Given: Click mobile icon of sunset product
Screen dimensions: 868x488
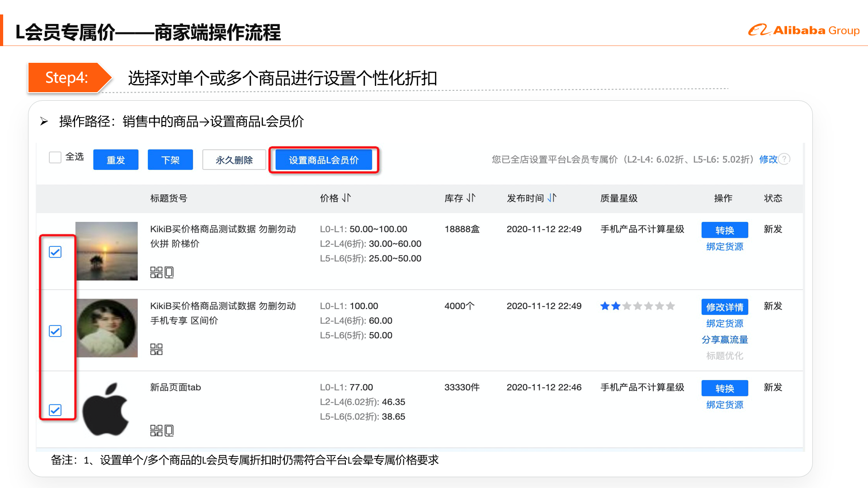Looking at the screenshot, I should 170,272.
